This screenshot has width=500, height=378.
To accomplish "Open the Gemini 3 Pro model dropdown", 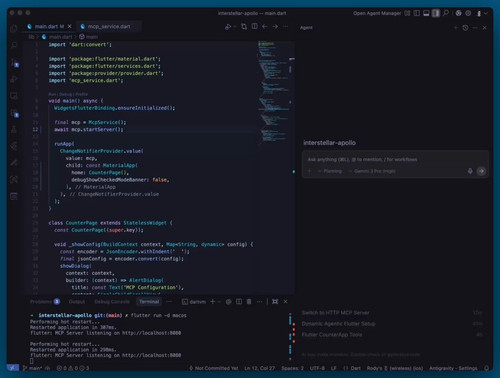I will coord(372,171).
